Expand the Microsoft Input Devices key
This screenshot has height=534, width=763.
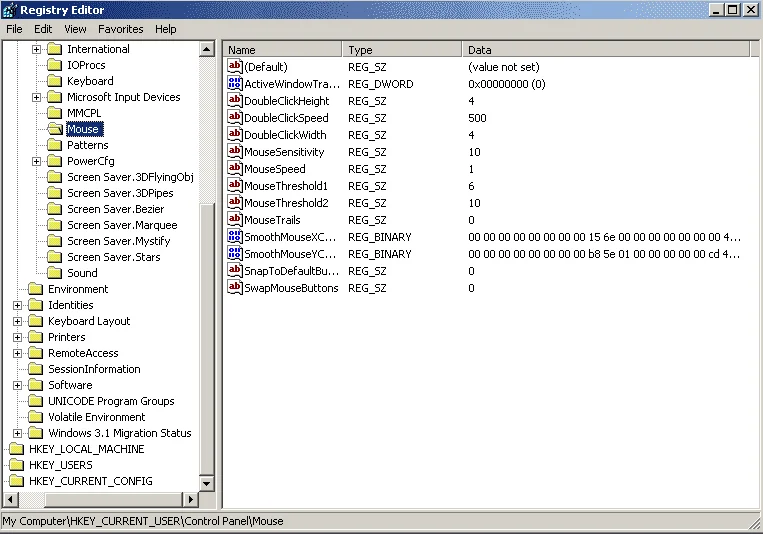tap(36, 97)
